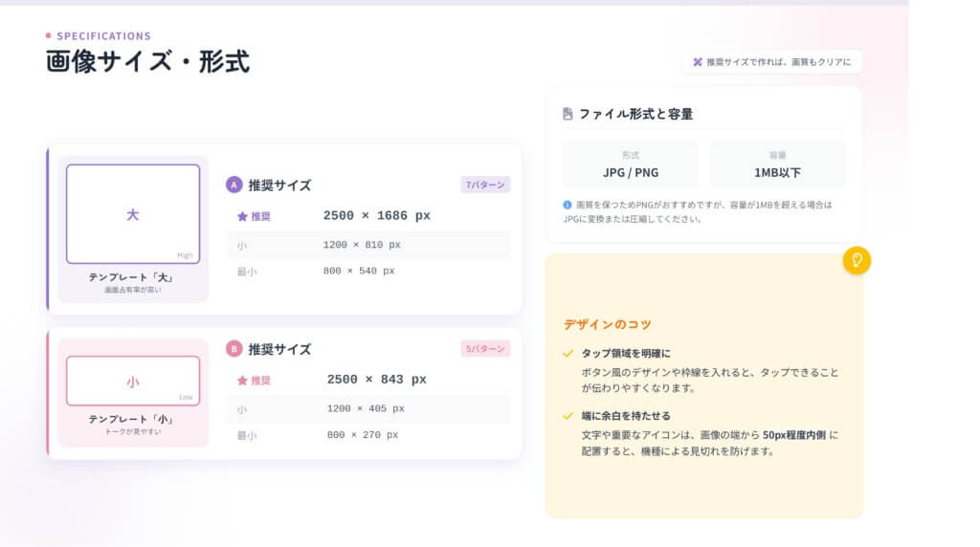Click the file document icon beside ファイル形式と容量
This screenshot has height=547, width=980.
pos(568,114)
